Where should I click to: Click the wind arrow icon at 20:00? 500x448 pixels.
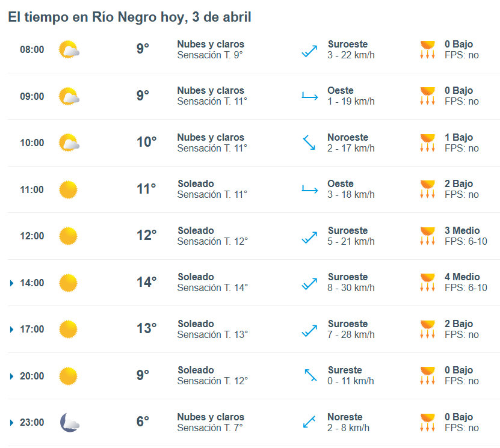pyautogui.click(x=309, y=375)
